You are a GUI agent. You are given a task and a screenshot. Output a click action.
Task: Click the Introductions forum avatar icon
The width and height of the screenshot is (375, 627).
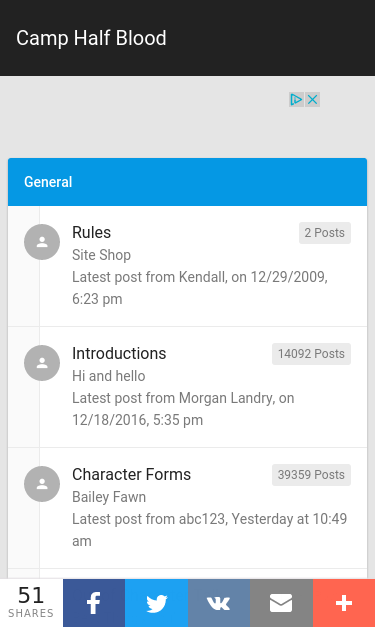pyautogui.click(x=42, y=363)
